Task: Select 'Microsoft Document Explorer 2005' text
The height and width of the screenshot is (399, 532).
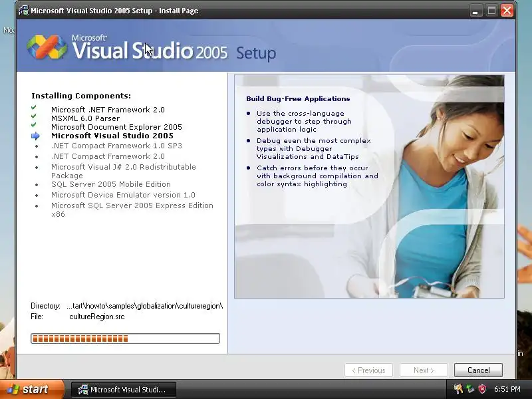Action: tap(117, 127)
